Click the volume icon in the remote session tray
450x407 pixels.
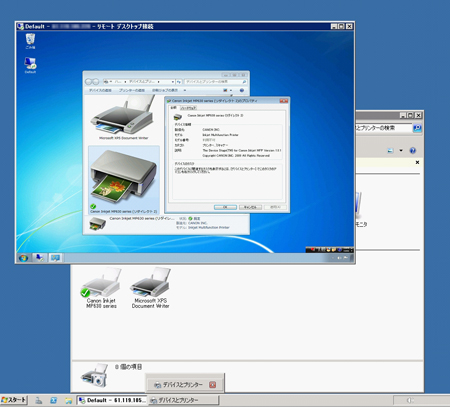click(339, 258)
